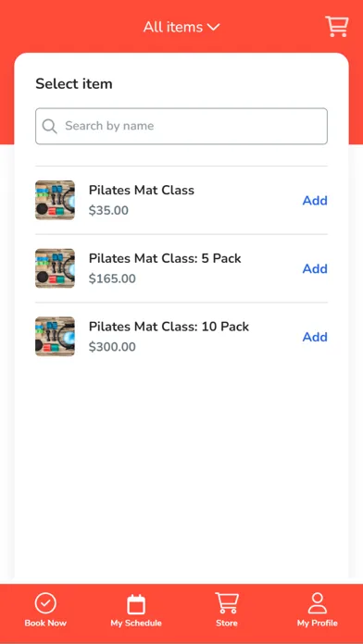The image size is (363, 644).
Task: Open the 10 Pack item thumbnail image
Action: [55, 337]
